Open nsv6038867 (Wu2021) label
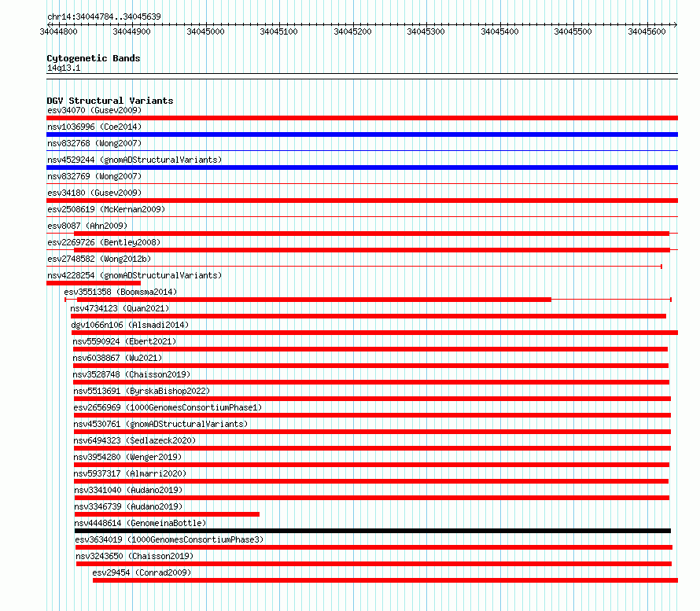 coord(117,358)
